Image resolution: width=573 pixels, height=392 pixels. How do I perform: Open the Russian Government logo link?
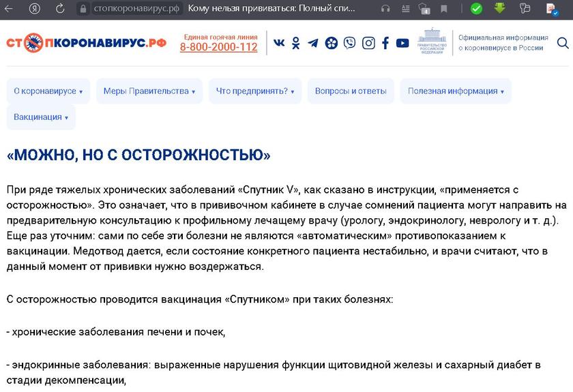[x=432, y=42]
